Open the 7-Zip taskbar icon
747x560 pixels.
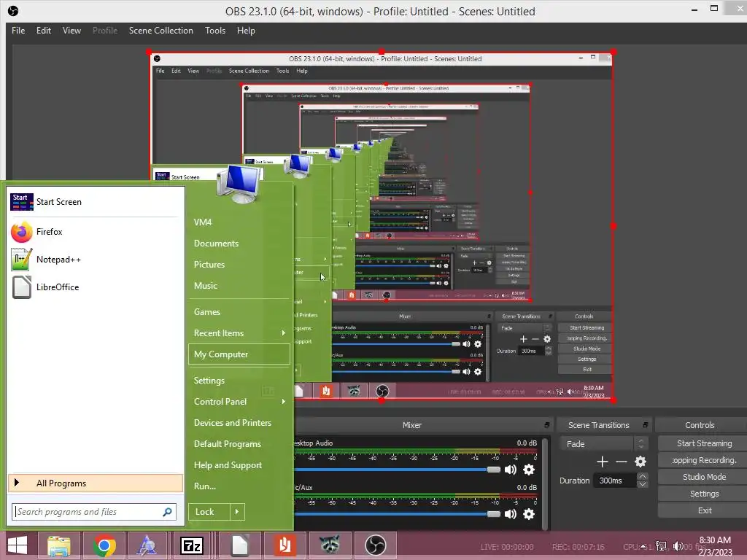(x=192, y=545)
